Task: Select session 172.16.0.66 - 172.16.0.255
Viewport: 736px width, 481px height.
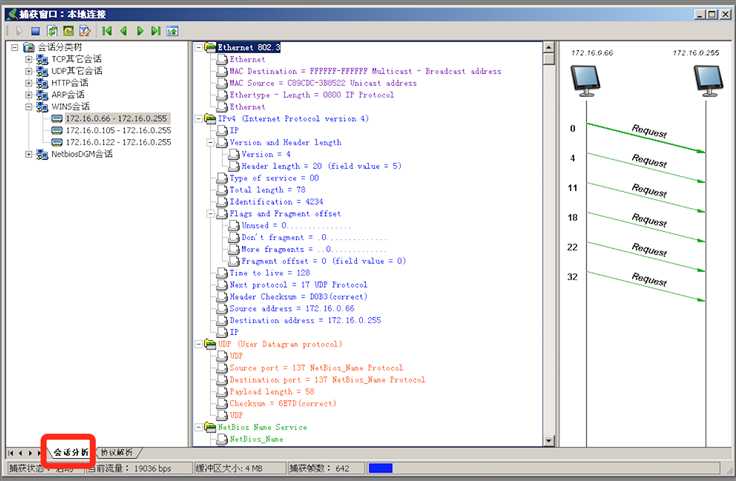Action: pyautogui.click(x=116, y=118)
